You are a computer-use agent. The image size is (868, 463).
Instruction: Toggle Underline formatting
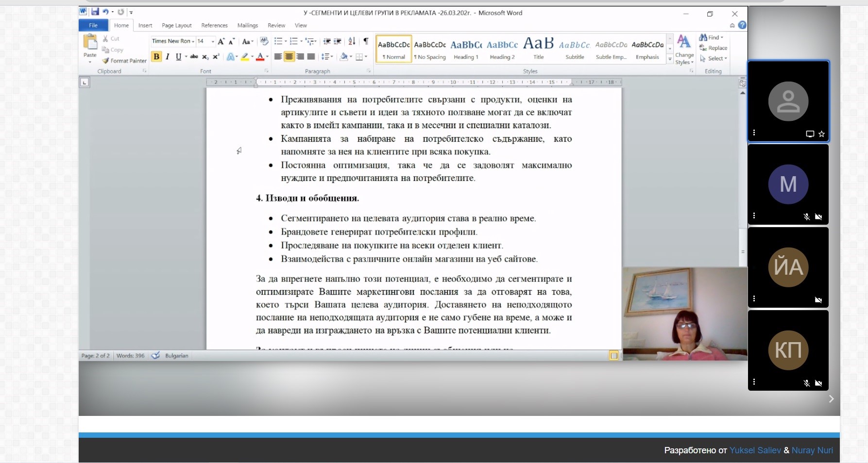[x=178, y=57]
